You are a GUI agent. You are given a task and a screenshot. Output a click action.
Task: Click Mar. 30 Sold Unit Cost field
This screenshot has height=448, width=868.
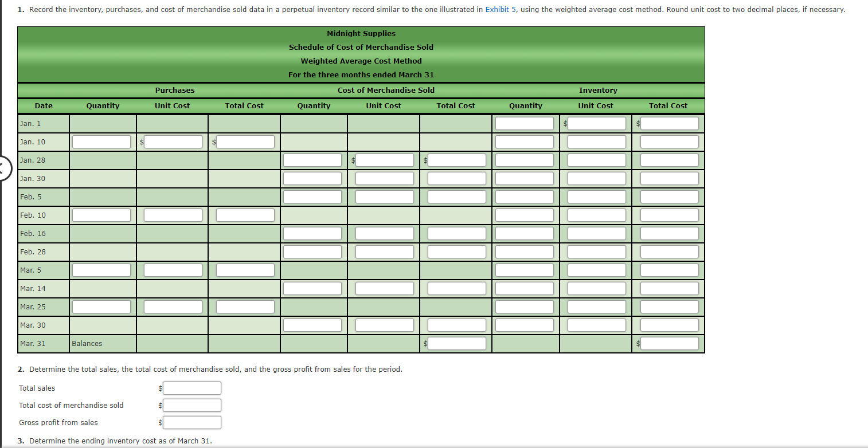coord(385,325)
